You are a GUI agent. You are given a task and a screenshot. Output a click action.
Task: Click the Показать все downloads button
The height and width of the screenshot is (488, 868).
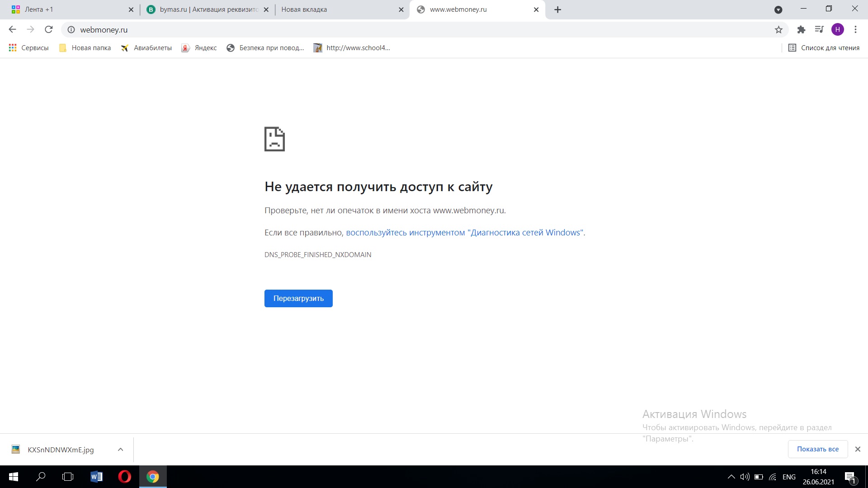[817, 449]
